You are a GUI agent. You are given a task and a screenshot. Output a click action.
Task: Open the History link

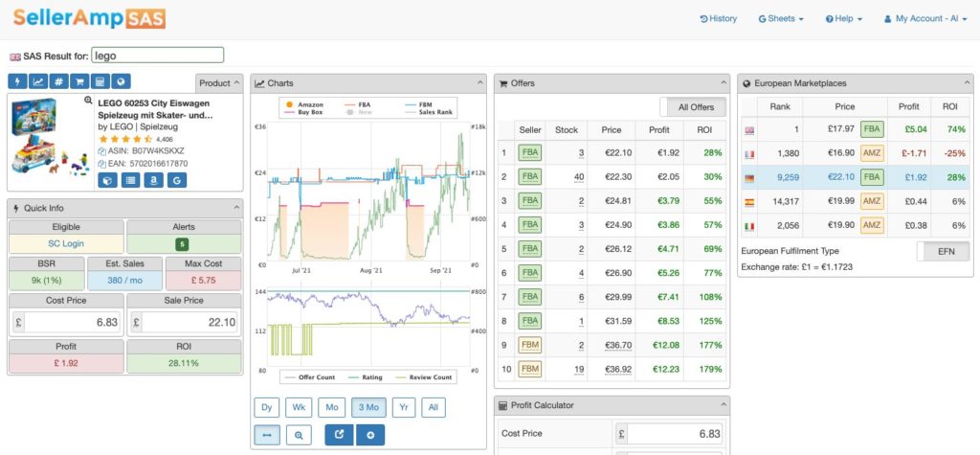point(718,19)
